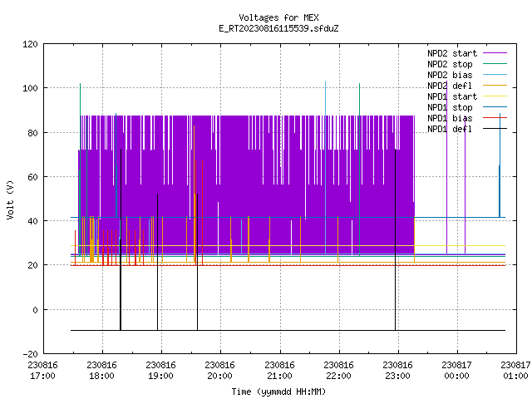This screenshot has height=399, width=532.
Task: Click the 'NPD1 bias' legend label
Action: (x=450, y=118)
